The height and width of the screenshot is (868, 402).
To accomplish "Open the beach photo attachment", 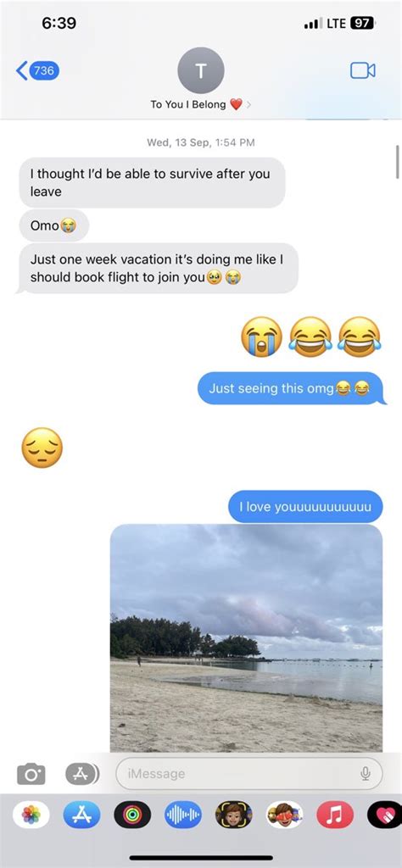I will (x=247, y=637).
